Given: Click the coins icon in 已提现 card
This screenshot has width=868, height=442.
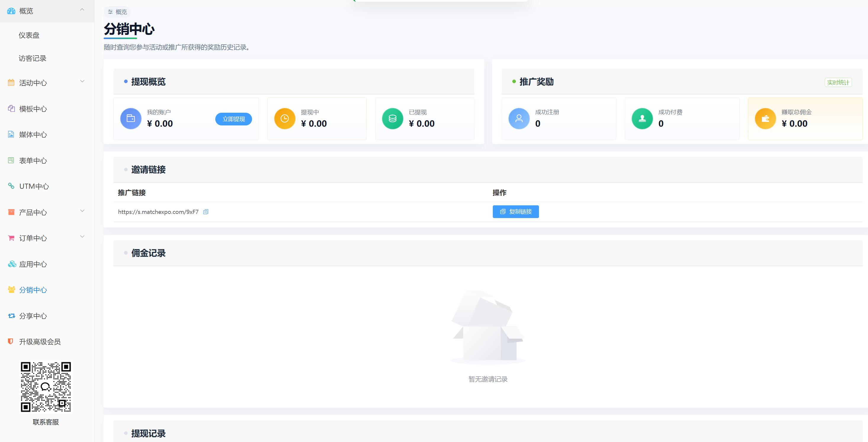Looking at the screenshot, I should (x=393, y=119).
